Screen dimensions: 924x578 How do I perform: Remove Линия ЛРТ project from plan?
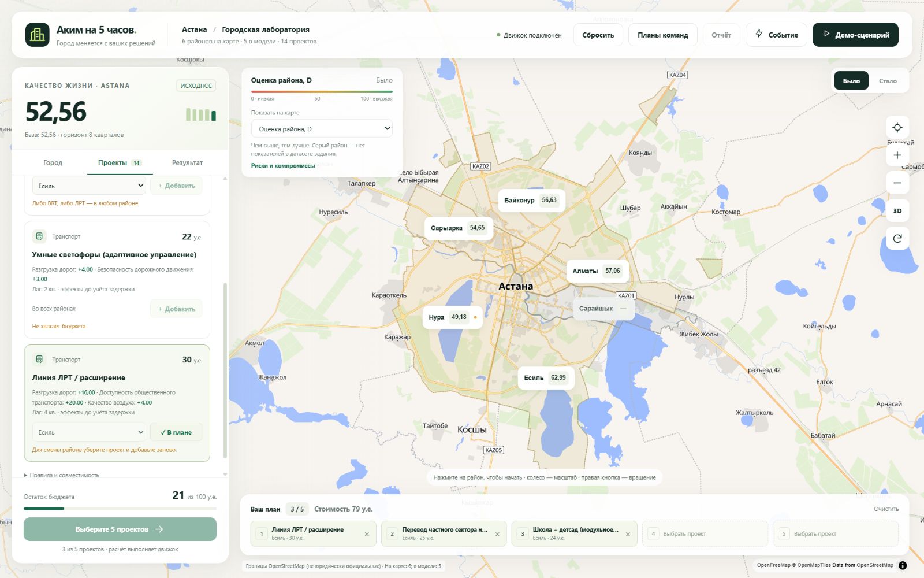tap(367, 534)
